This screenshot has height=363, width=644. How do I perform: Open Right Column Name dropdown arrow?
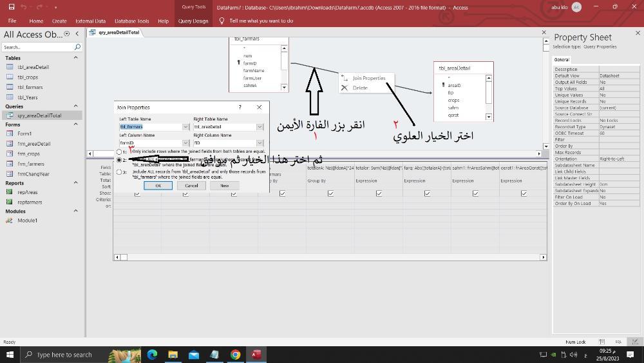point(260,143)
